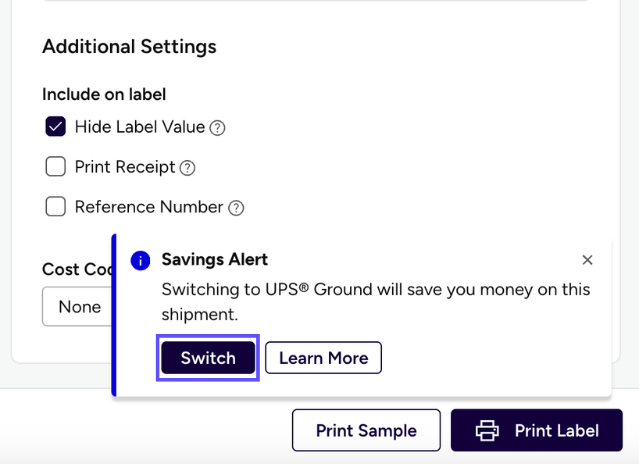
Task: Click the 'Reference Number' label text
Action: point(149,207)
